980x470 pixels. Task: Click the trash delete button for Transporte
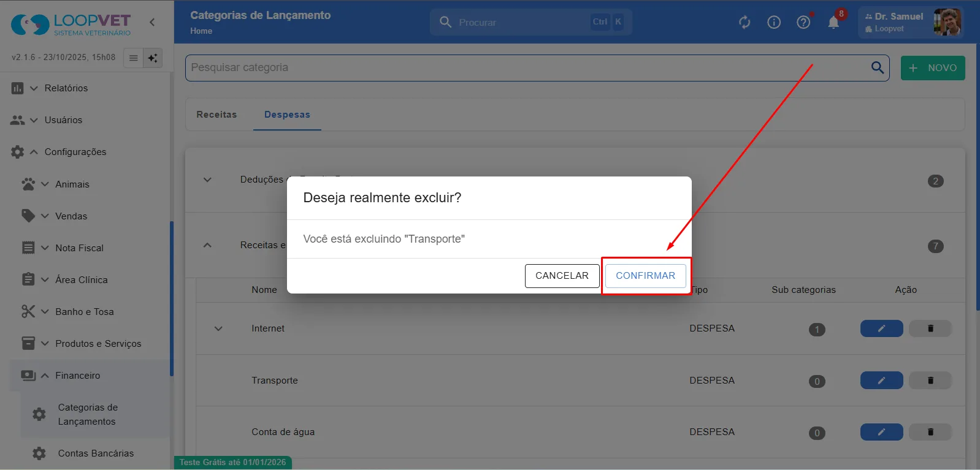tap(930, 381)
